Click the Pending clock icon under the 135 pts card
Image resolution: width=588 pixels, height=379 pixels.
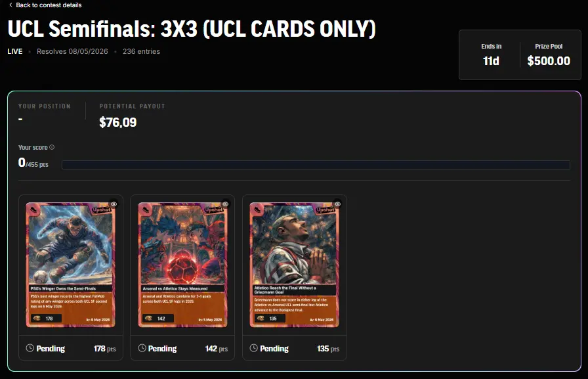(x=254, y=348)
